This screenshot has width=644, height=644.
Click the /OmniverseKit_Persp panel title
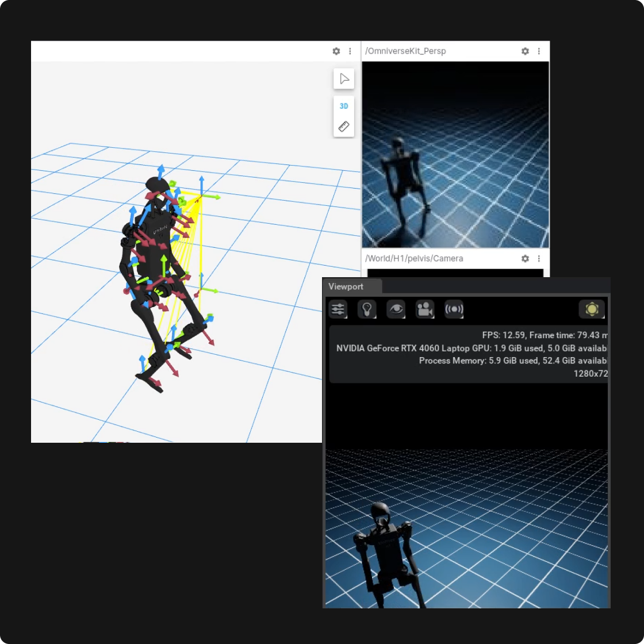tap(405, 51)
